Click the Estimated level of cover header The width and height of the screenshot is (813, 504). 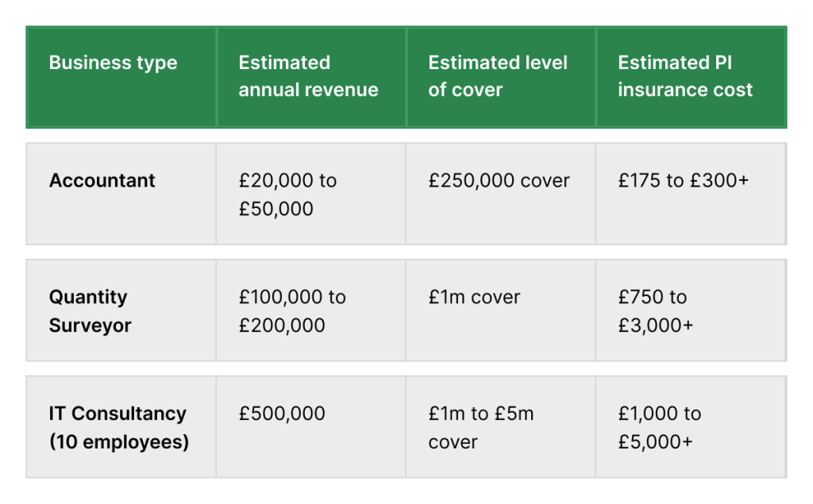498,76
